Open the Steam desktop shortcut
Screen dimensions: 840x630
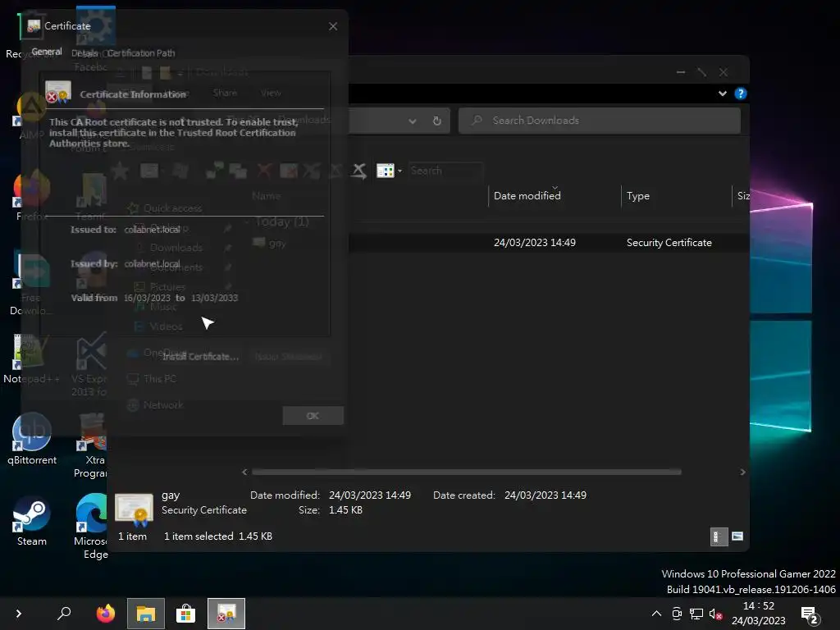tap(32, 521)
